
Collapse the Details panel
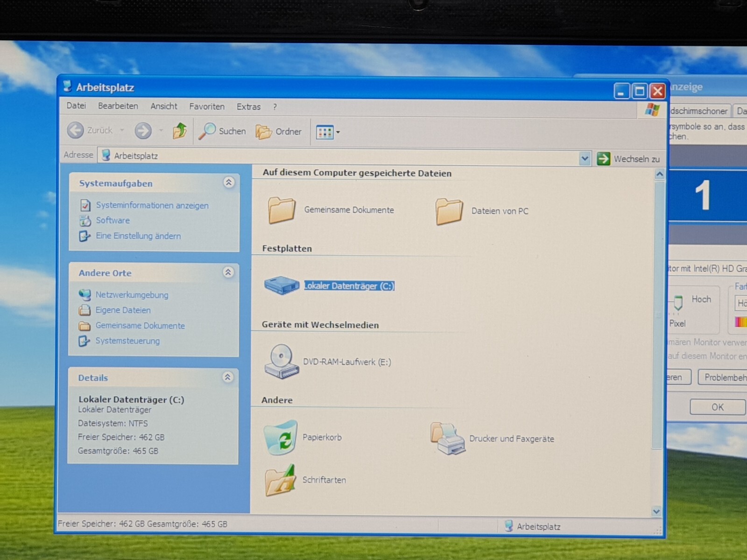point(227,377)
